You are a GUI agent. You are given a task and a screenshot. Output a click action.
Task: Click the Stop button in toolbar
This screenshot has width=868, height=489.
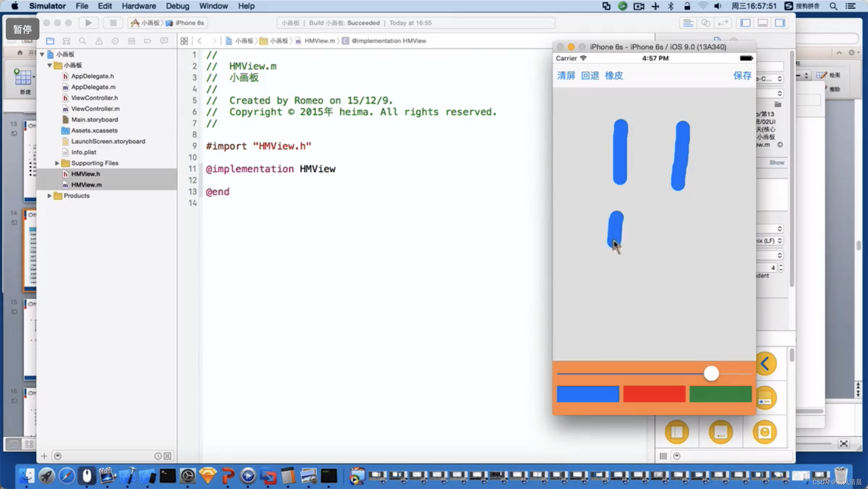[x=113, y=23]
